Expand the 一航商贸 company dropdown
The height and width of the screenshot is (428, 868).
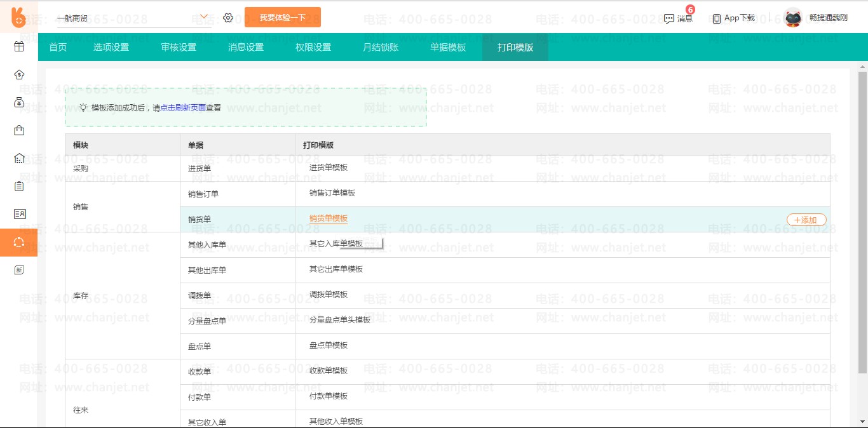click(x=204, y=17)
